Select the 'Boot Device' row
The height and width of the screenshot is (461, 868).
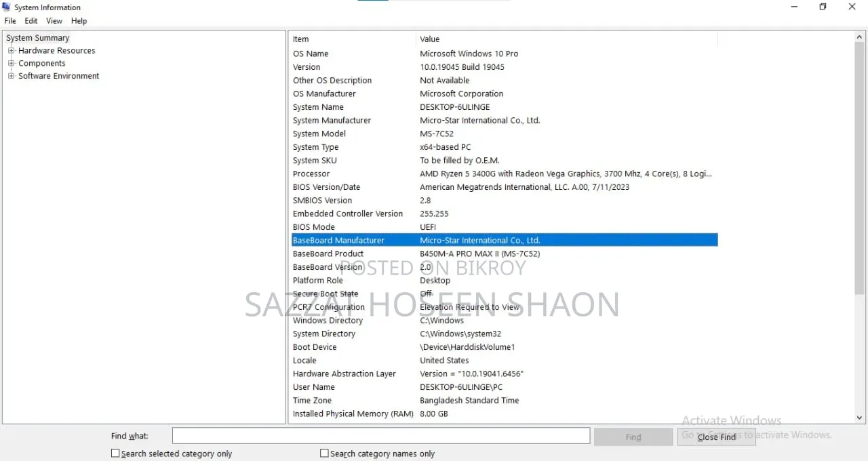[x=505, y=347]
